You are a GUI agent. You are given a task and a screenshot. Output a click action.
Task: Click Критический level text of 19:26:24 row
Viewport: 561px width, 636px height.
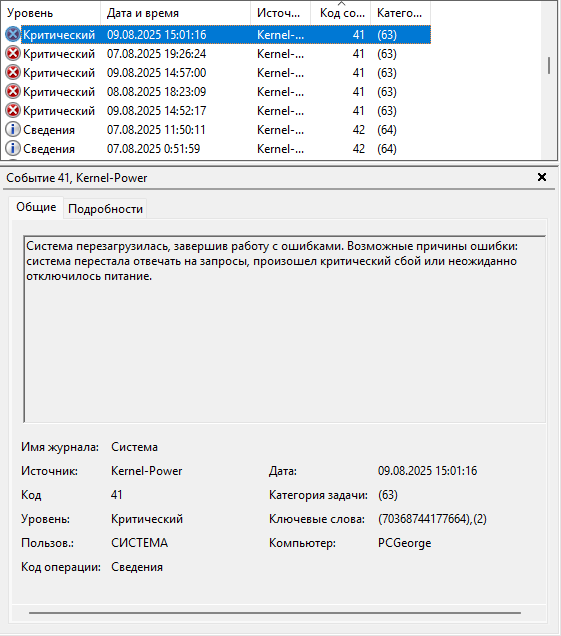(x=59, y=54)
